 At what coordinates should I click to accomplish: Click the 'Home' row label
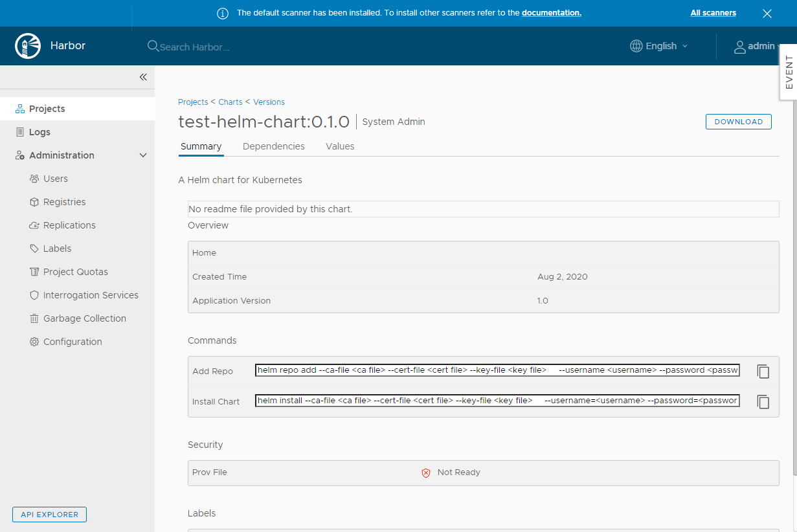pos(204,253)
